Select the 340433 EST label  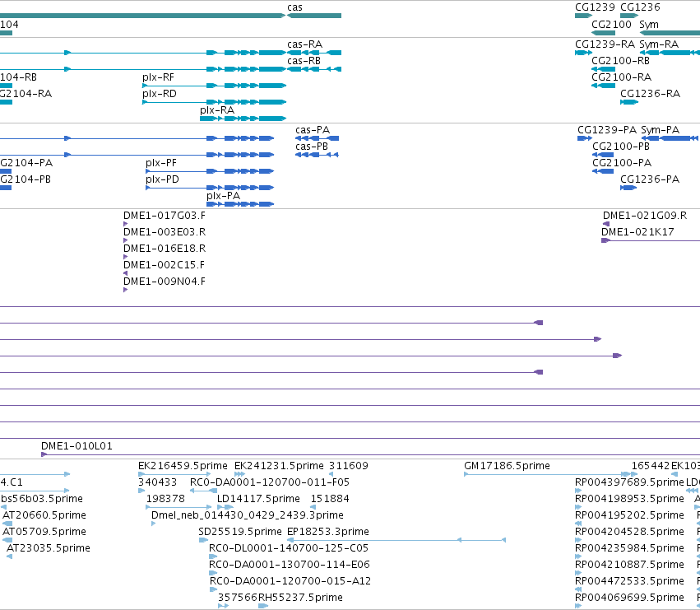pos(158,482)
